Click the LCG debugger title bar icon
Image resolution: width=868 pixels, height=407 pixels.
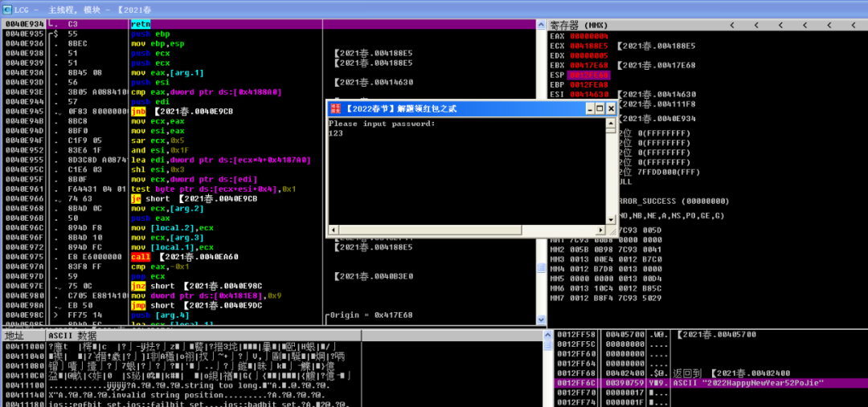point(7,8)
